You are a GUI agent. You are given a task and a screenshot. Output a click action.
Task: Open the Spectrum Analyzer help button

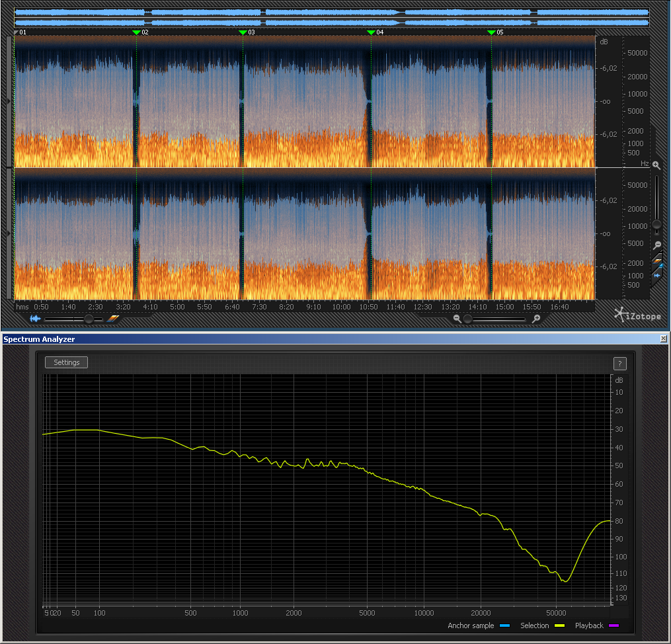(x=619, y=363)
